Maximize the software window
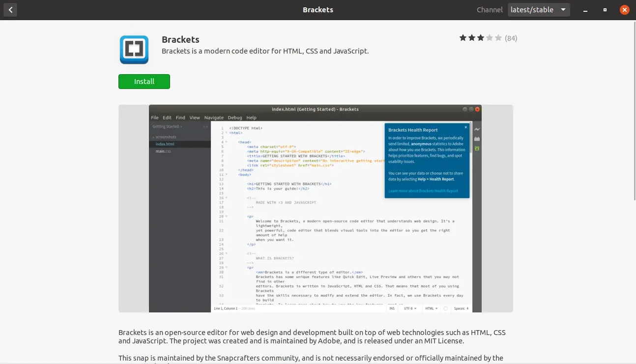 (605, 10)
